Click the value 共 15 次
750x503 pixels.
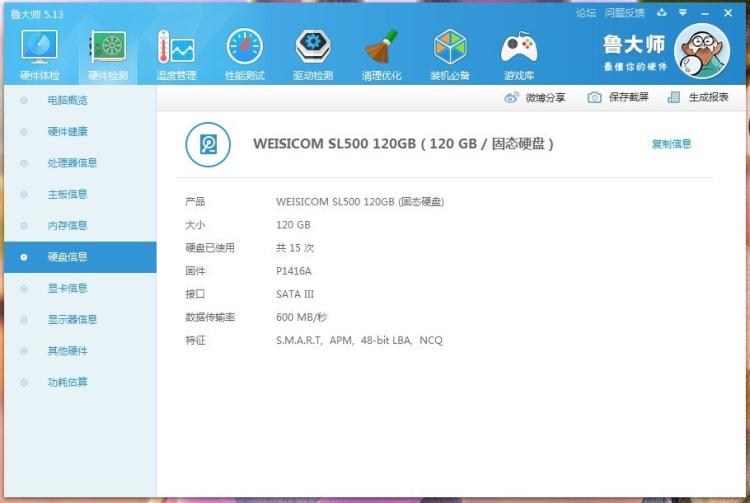pyautogui.click(x=295, y=248)
